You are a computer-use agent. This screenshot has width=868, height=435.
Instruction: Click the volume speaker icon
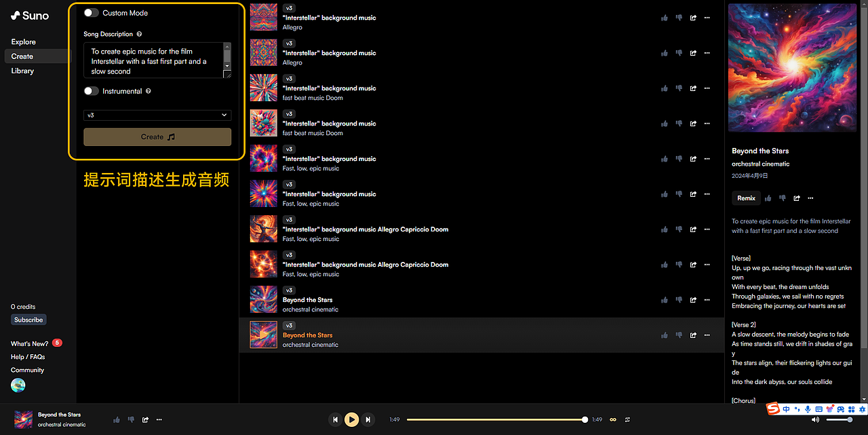coord(815,419)
